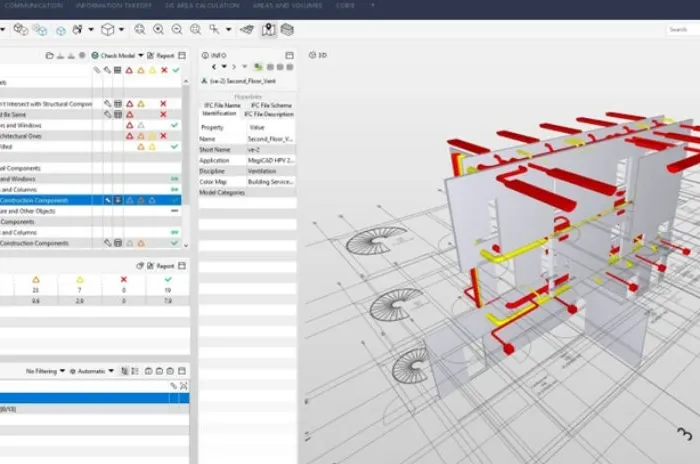
Task: Switch to the IFC File Name tab
Action: [x=222, y=105]
